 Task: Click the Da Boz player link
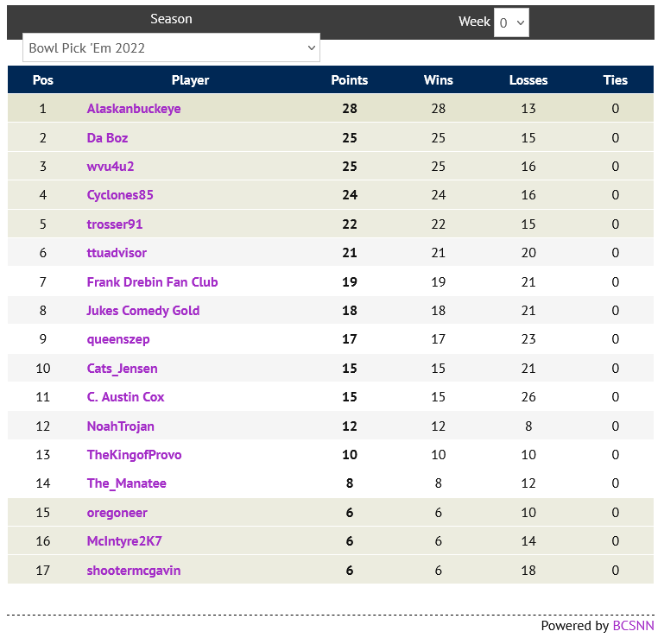coord(107,138)
